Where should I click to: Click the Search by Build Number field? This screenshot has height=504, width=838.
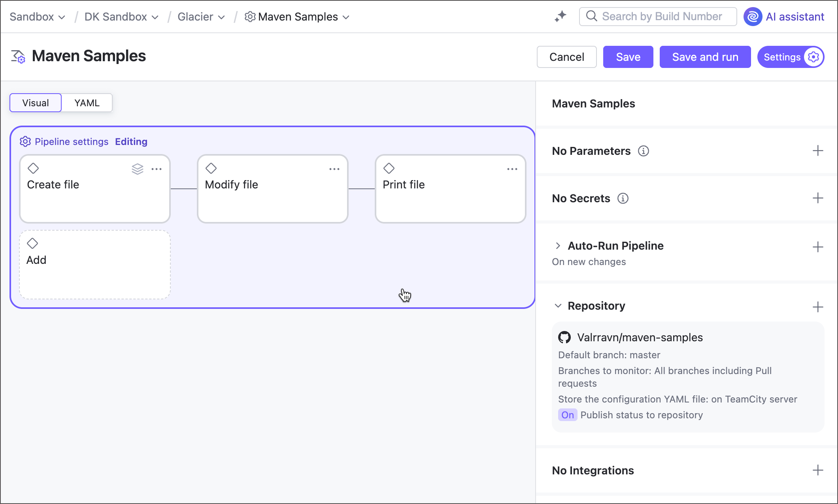tap(658, 16)
